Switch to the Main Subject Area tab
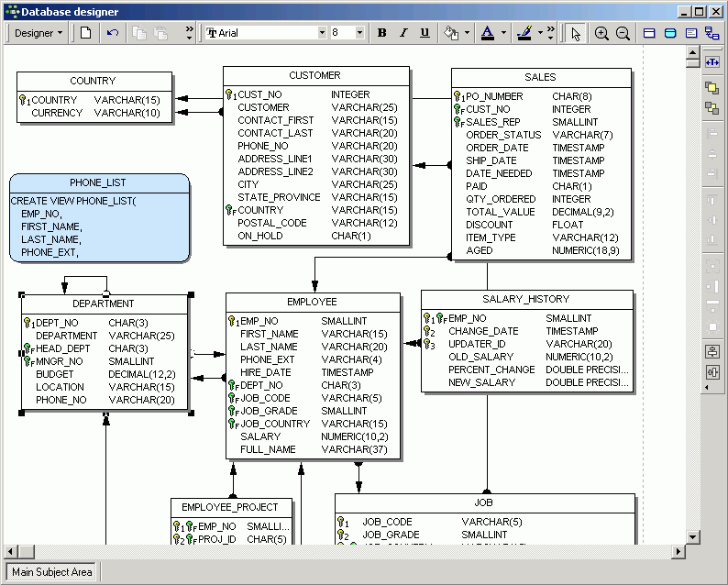This screenshot has height=585, width=728. (51, 571)
